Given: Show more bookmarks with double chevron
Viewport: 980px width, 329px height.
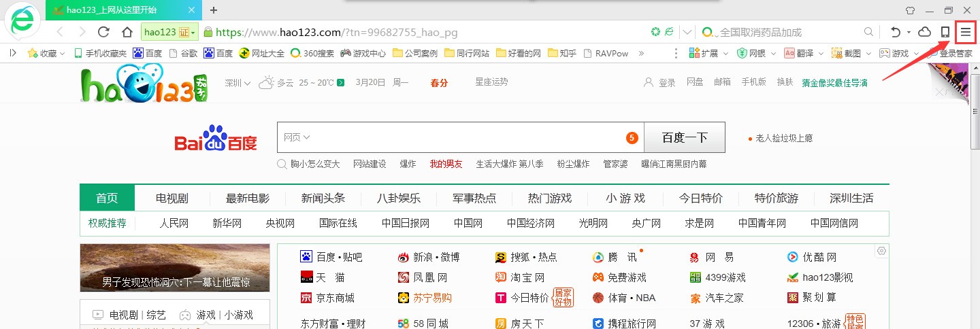Looking at the screenshot, I should click(641, 53).
